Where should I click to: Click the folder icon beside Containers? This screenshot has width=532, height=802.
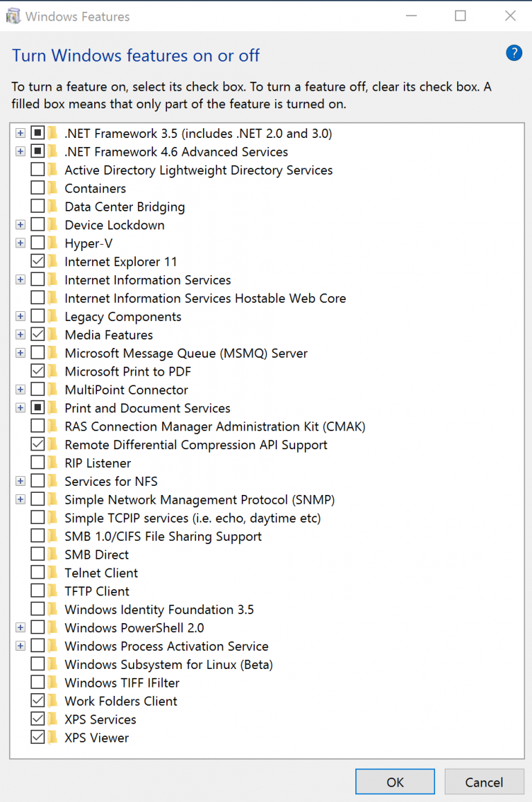pyautogui.click(x=52, y=188)
